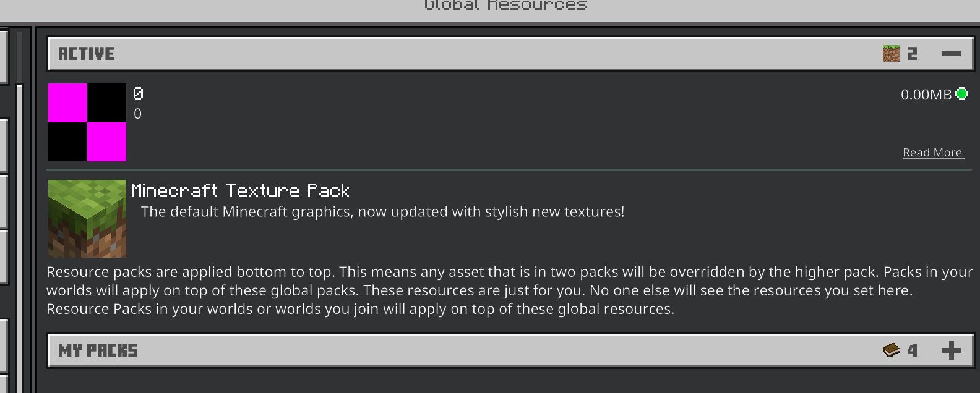The image size is (980, 393).
Task: Collapse the Active section with the minus icon
Action: 951,54
